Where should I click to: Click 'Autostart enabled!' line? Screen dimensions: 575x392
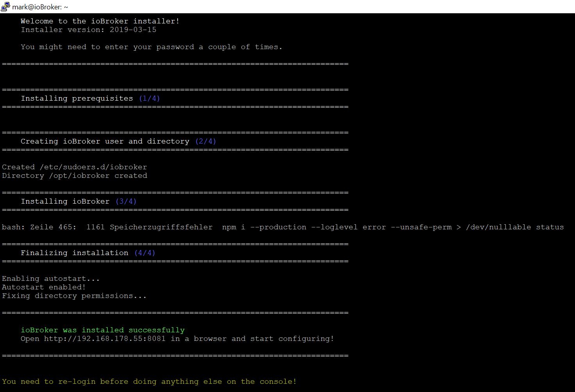[x=44, y=287]
